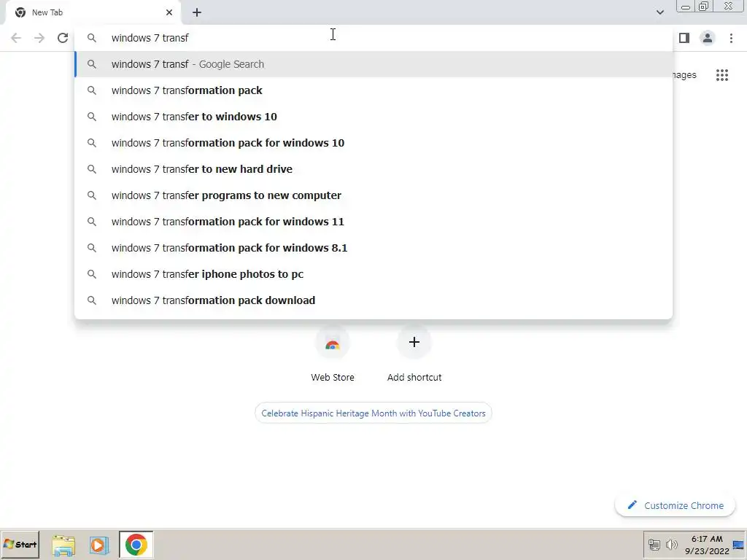Launch the media player taskbar icon

99,545
